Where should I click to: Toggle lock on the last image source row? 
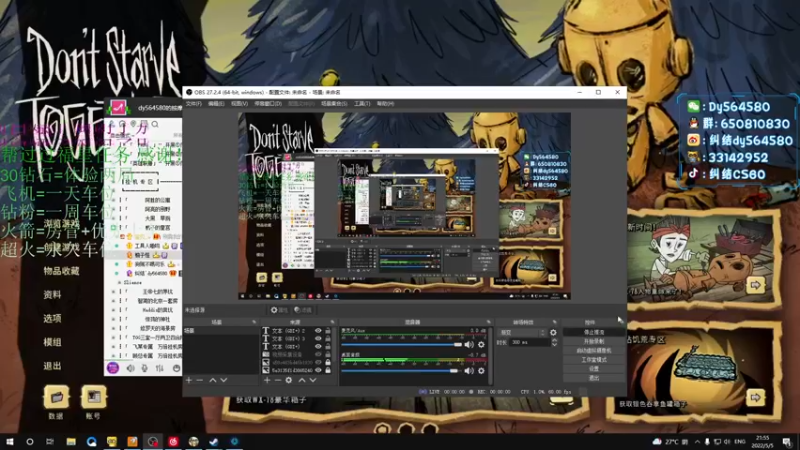click(328, 370)
